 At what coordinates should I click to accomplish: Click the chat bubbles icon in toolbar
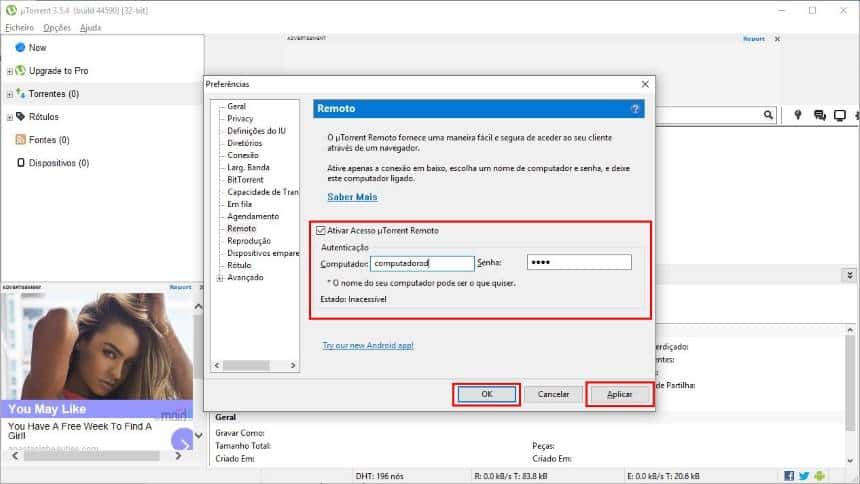point(820,115)
